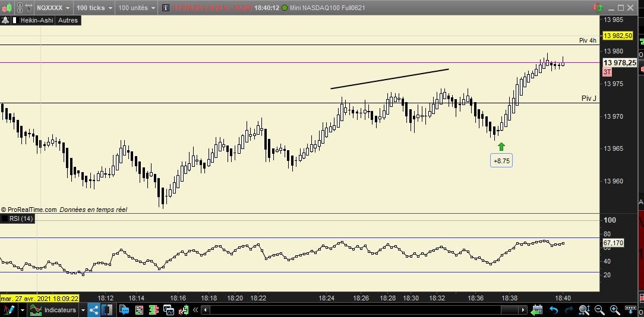Collapse toolbar with double chevron
Viewport: 644px width, 317px height.
(195, 310)
